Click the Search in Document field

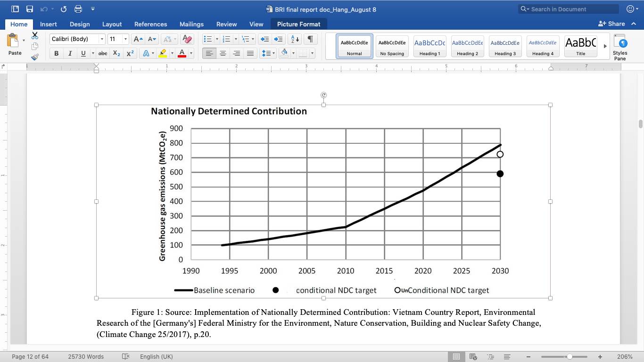[x=573, y=9]
